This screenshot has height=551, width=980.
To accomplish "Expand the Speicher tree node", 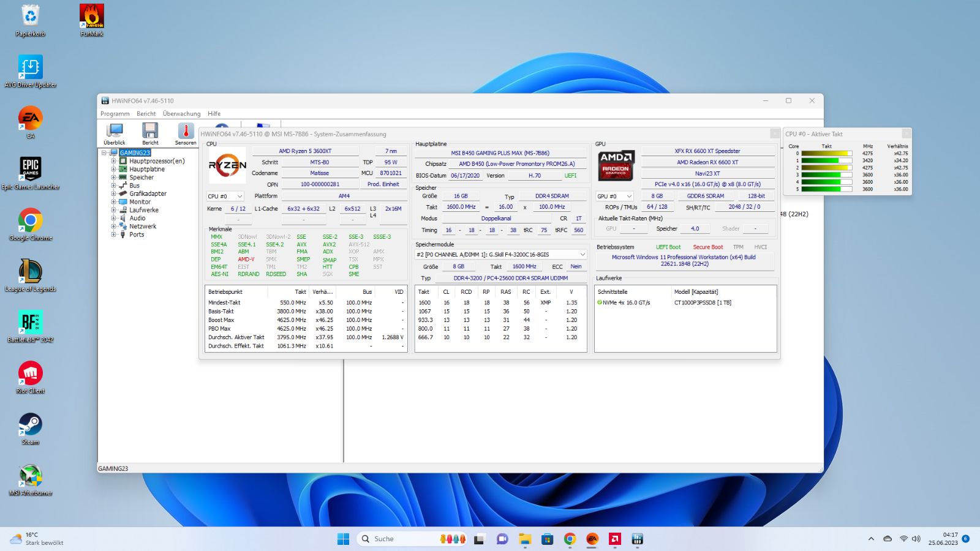I will click(113, 178).
